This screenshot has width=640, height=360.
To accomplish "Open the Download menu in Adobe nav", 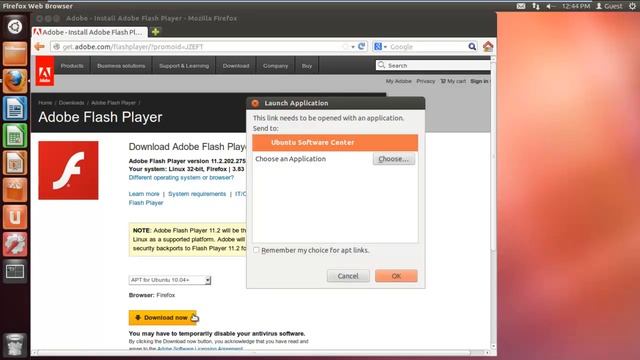I will click(x=236, y=66).
